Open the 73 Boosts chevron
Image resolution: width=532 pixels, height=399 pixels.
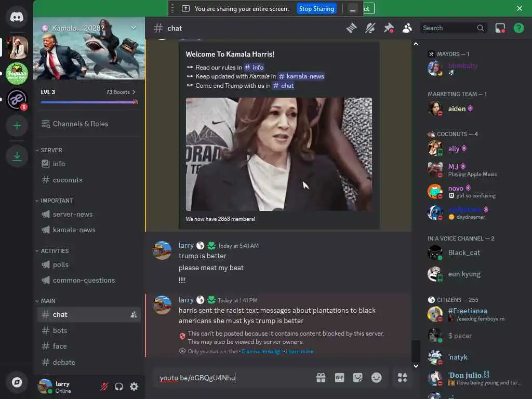(134, 92)
